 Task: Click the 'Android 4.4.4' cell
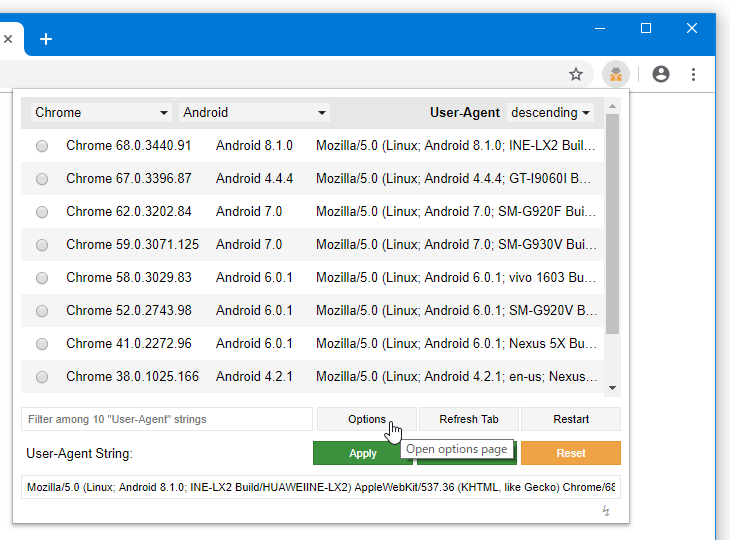(x=254, y=178)
